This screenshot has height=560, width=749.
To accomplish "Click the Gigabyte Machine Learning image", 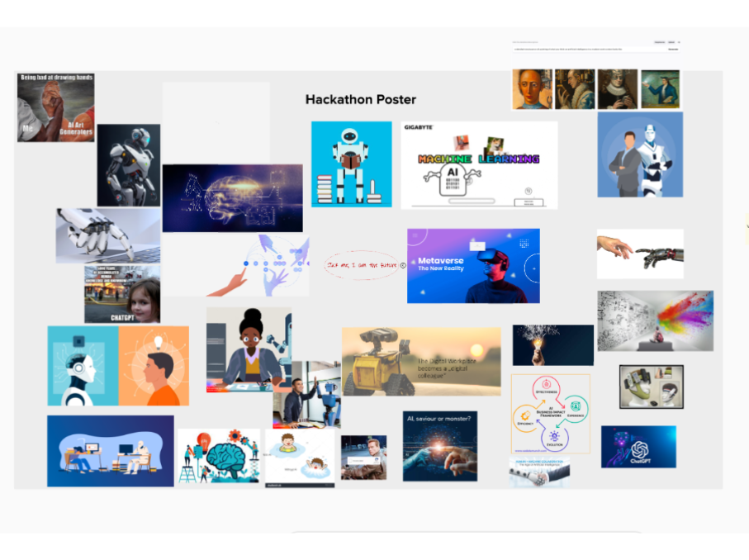I will point(479,165).
